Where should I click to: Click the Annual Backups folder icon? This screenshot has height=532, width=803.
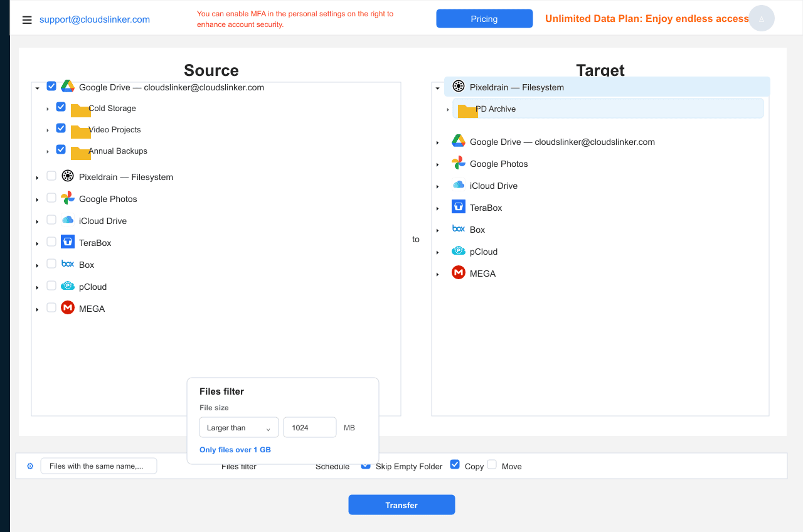tap(80, 152)
